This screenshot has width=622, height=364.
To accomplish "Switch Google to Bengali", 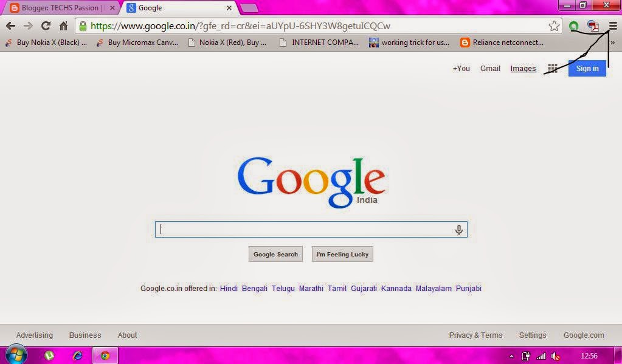I will tap(254, 288).
